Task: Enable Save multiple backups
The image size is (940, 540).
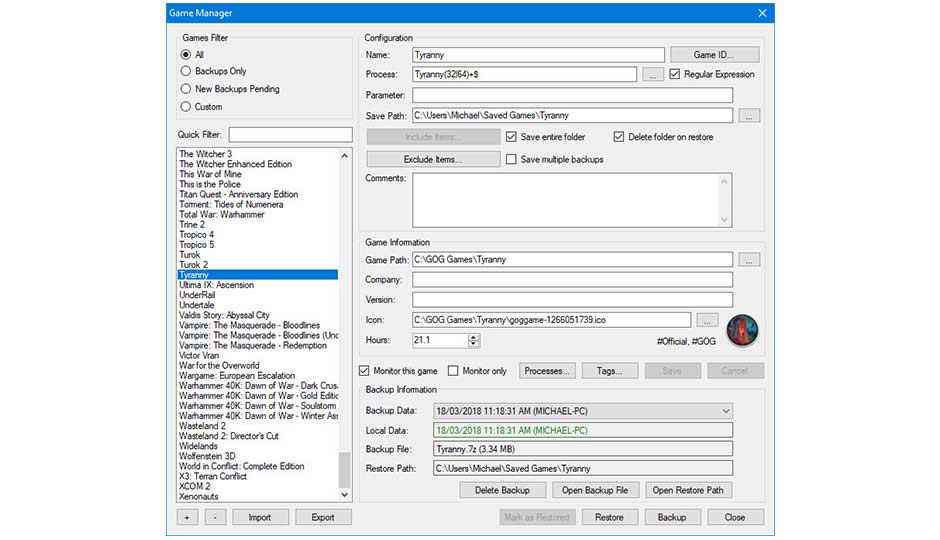Action: (x=511, y=159)
